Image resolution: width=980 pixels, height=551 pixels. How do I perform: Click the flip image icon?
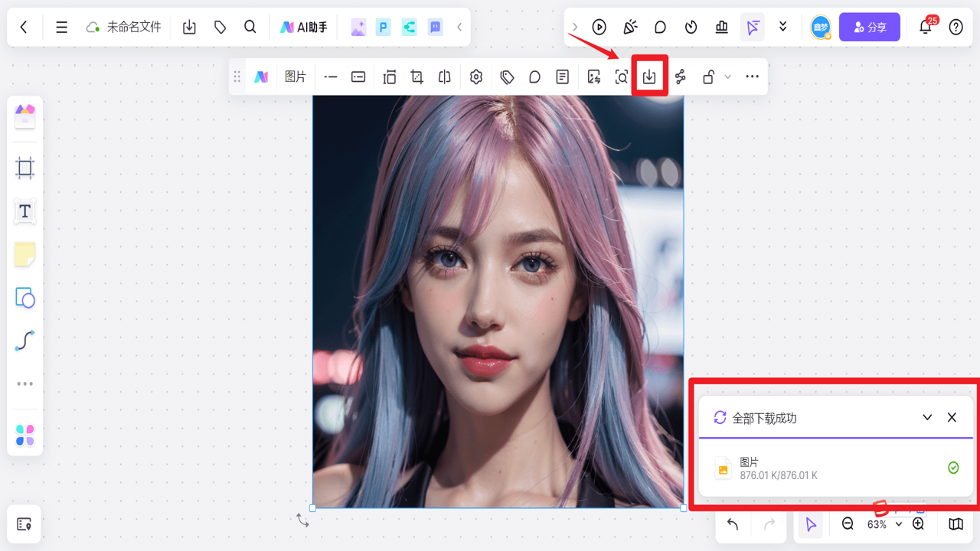(x=445, y=77)
